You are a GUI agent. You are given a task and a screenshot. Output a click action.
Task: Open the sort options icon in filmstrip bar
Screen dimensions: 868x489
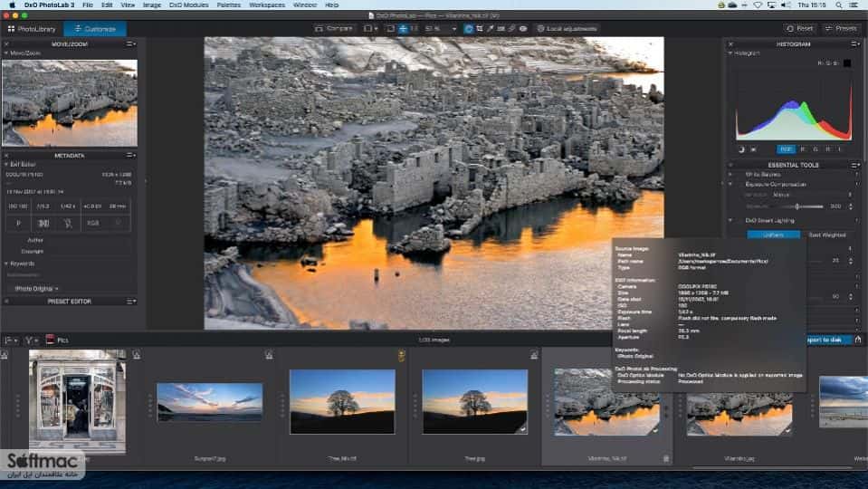tap(11, 340)
